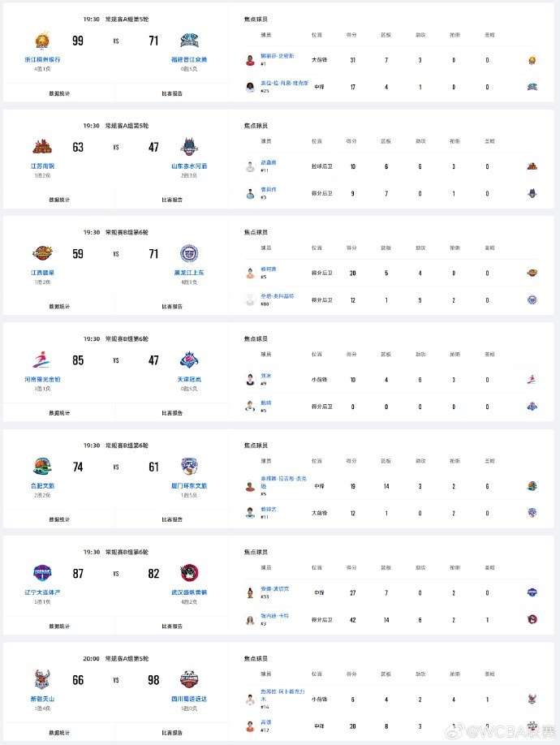Click the 山东赤水河酒 team logo

[x=189, y=147]
